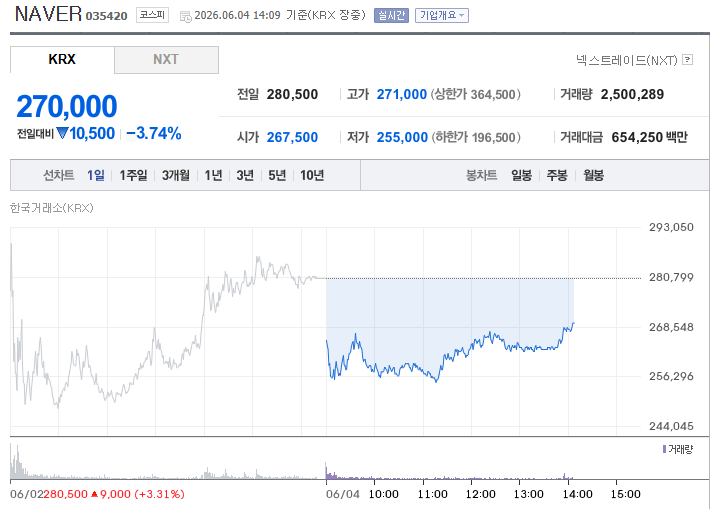Select the 3개월 line chart period
This screenshot has height=509, width=710.
[x=176, y=175]
